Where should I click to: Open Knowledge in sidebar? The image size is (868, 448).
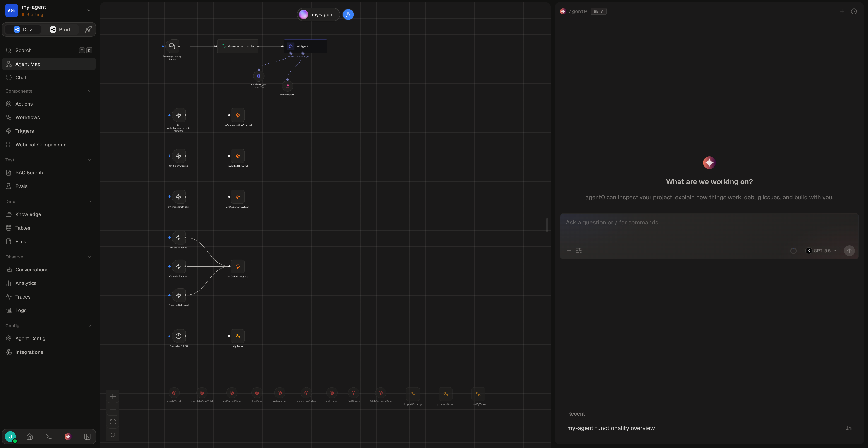pos(49,214)
